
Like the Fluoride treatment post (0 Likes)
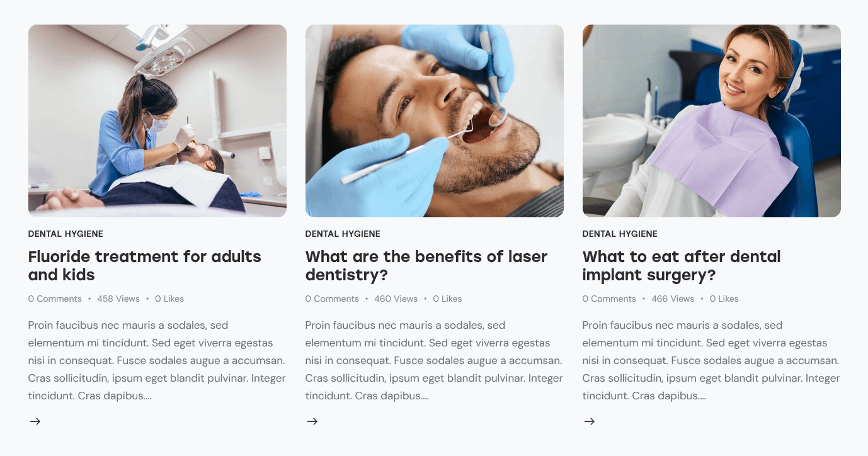coord(169,299)
